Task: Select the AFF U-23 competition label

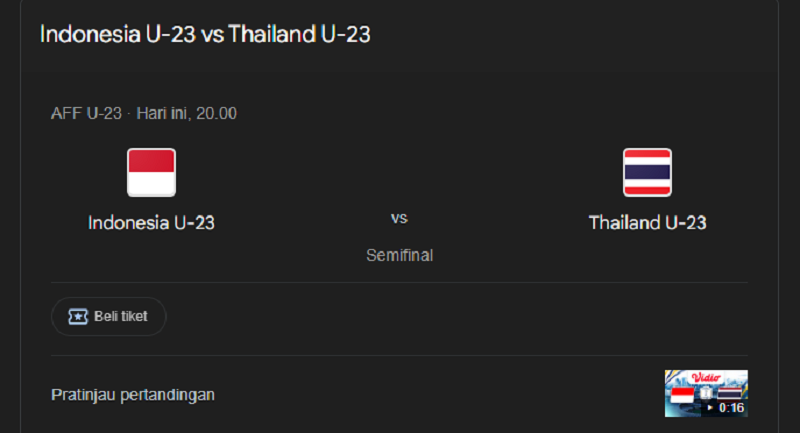Action: click(x=86, y=113)
